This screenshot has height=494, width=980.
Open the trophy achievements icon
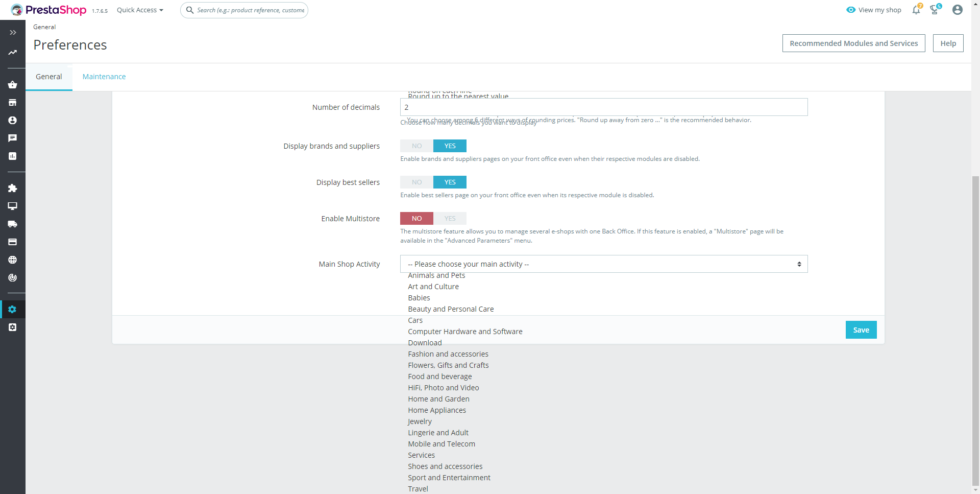(x=935, y=10)
